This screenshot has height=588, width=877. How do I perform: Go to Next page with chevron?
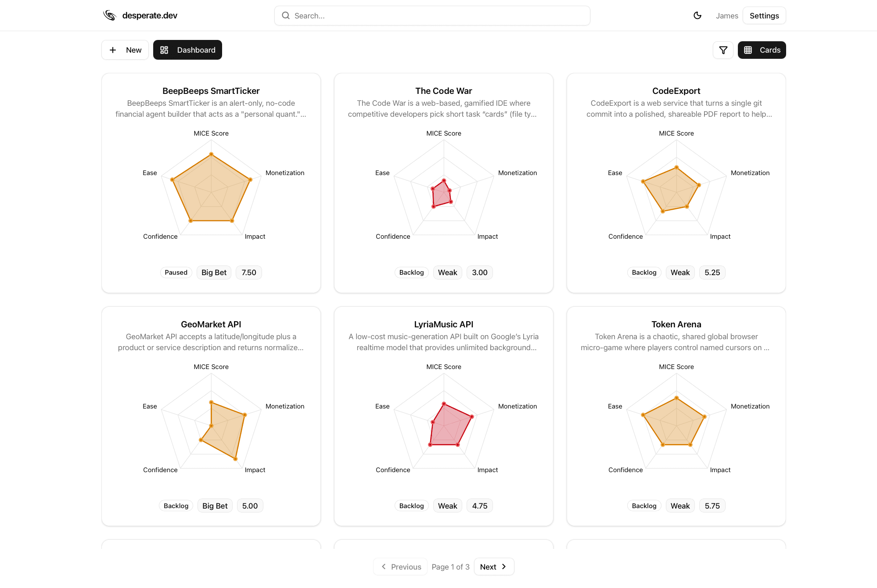(x=493, y=566)
